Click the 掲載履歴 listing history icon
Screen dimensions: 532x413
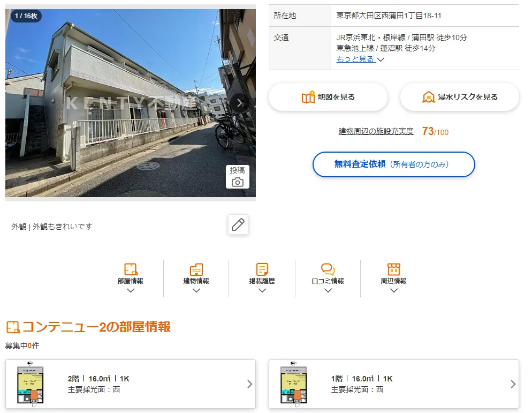tap(262, 269)
